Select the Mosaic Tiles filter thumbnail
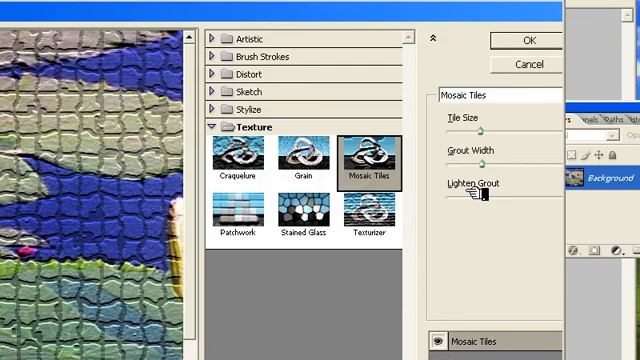Screen dimensions: 640x360 [x=369, y=163]
